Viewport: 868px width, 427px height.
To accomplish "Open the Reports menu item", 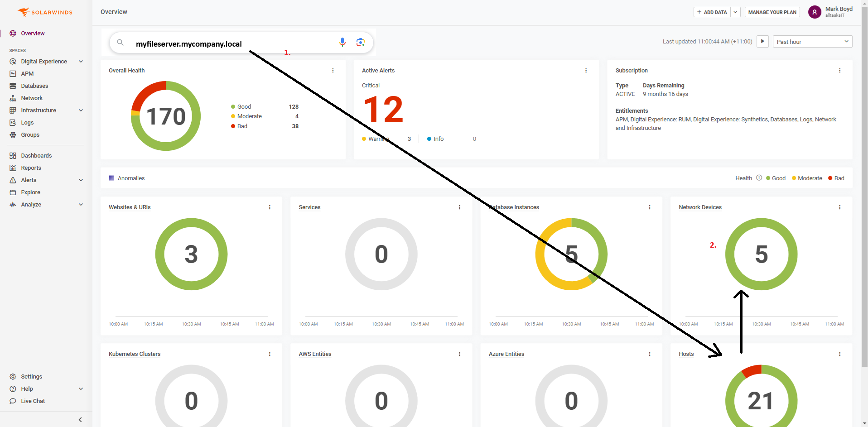I will [31, 168].
